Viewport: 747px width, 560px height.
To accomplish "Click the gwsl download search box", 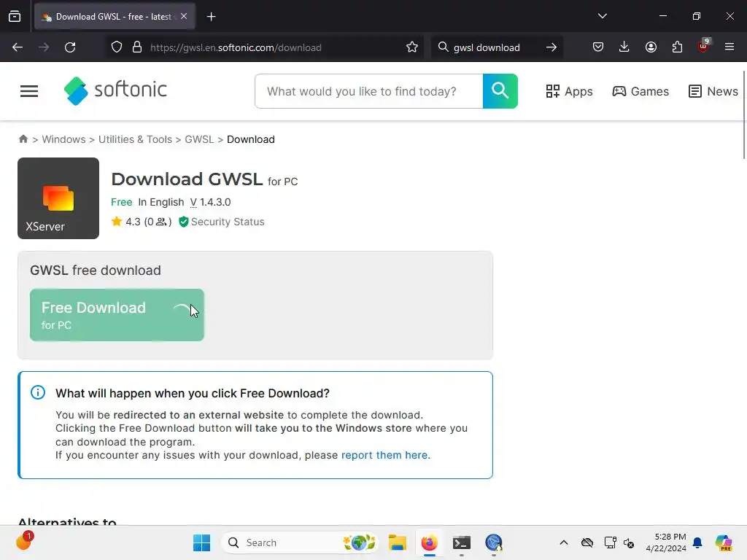I will [x=495, y=47].
